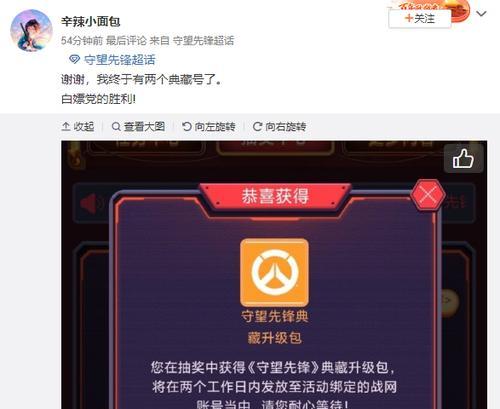The height and width of the screenshot is (409, 500).
Task: Click the orange Overwatch logo icon
Action: [x=274, y=272]
